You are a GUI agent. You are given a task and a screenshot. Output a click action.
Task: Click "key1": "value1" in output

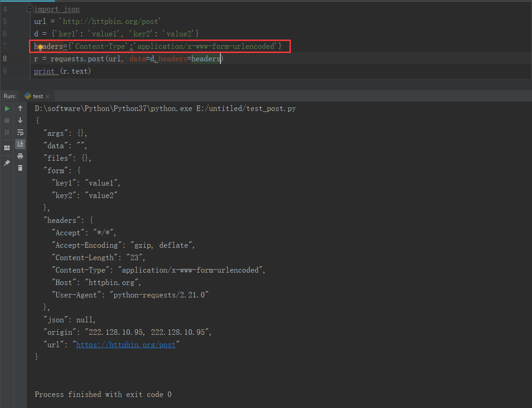pos(86,183)
